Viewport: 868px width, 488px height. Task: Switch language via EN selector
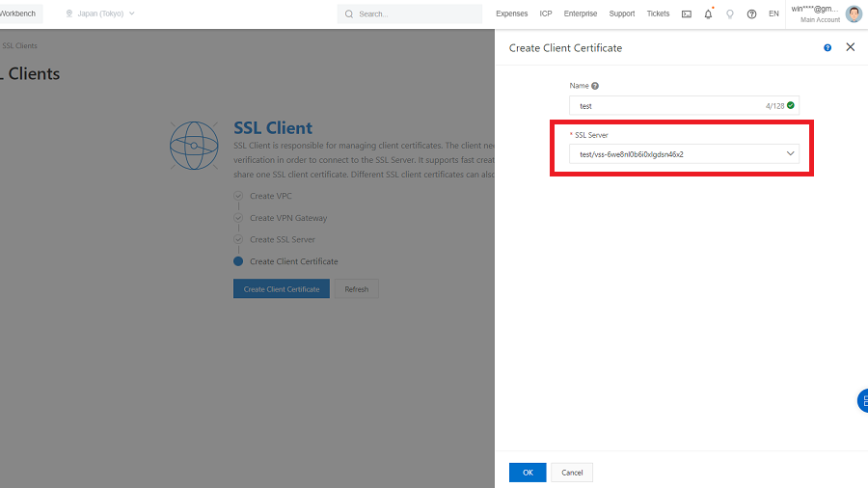[x=773, y=14]
